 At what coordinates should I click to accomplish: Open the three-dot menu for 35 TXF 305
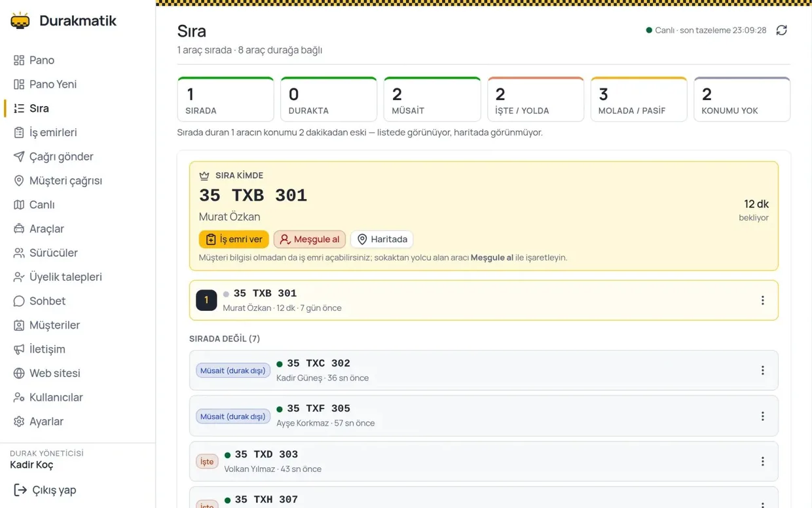coord(762,416)
